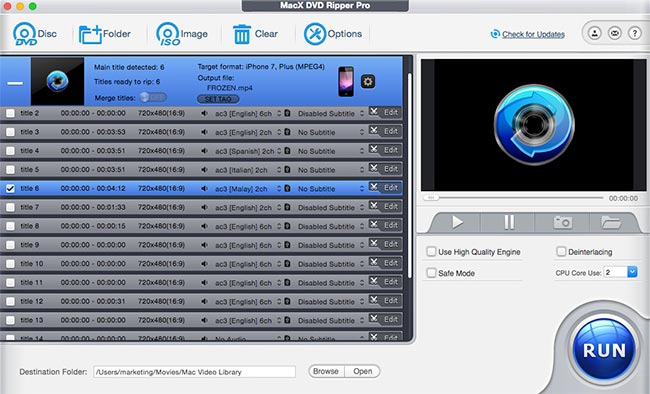650x394 pixels.
Task: Click the DVD source thumbnail
Action: (x=57, y=81)
